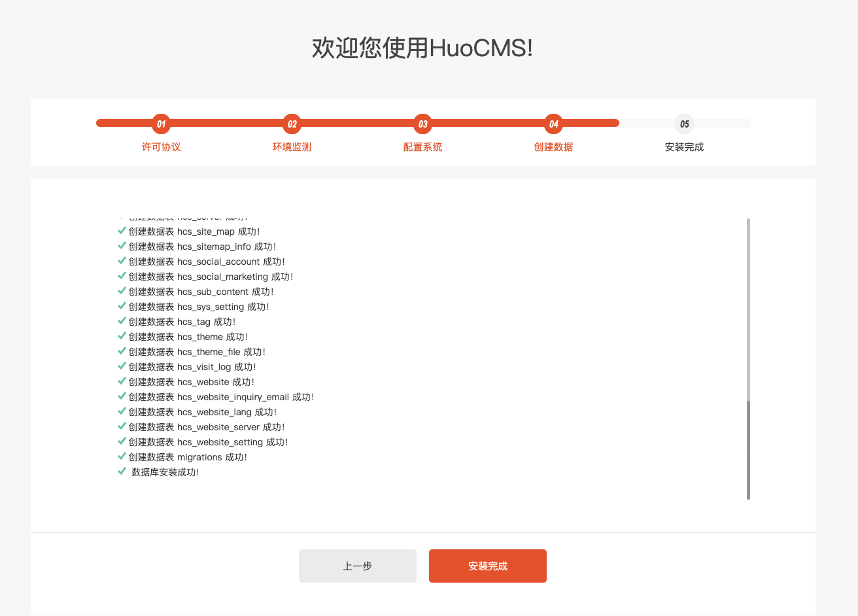Go back with the 上一步 button
Screen dimensions: 858x616
click(x=358, y=566)
